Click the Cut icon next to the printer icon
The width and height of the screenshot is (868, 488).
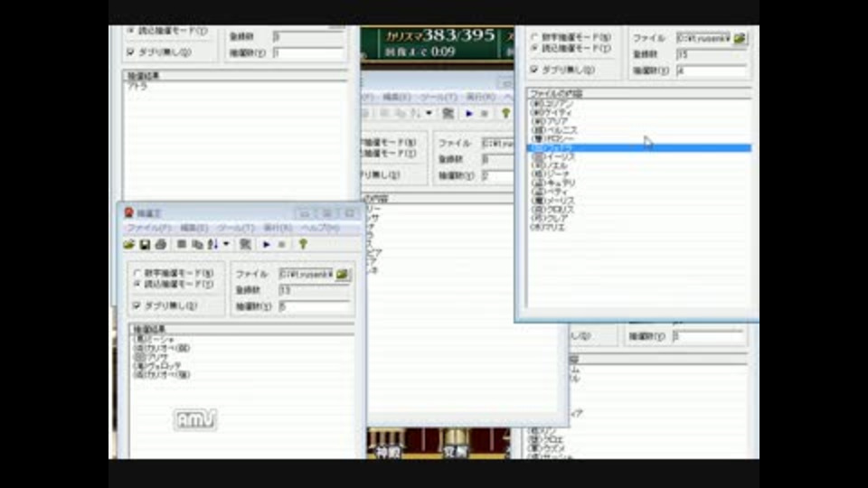(x=181, y=244)
